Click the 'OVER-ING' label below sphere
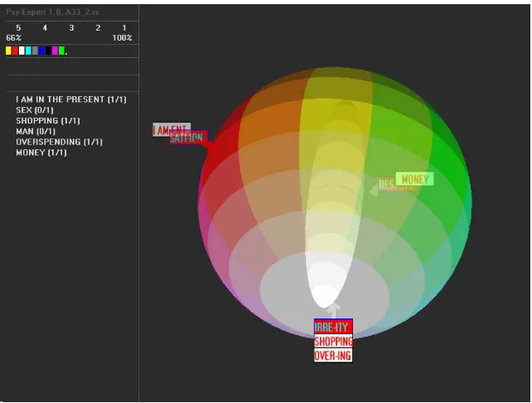Screen dimensions: 532x403 point(333,356)
